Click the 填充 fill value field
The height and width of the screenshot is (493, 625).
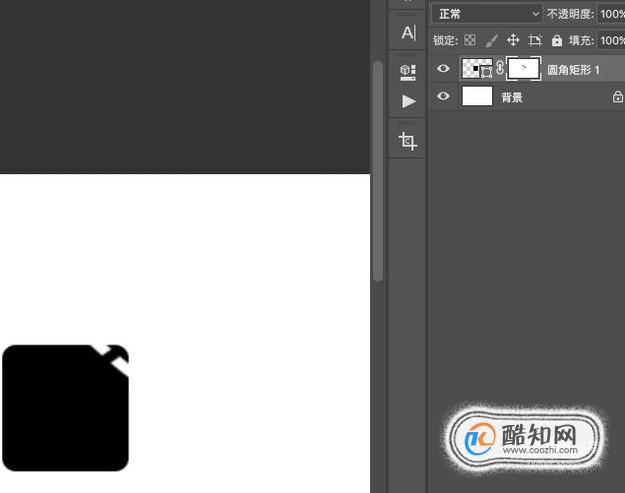point(611,40)
